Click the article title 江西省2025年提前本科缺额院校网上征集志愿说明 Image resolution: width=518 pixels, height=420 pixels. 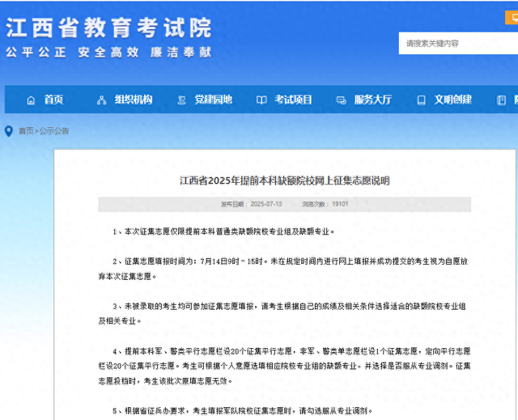284,181
